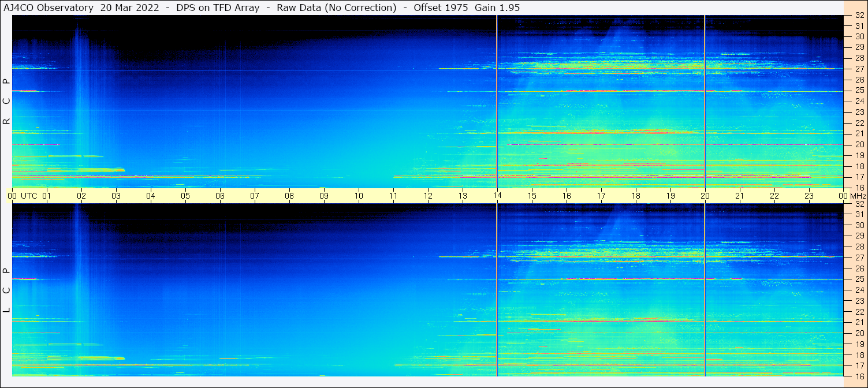The width and height of the screenshot is (868, 388).
Task: Click the 'Offset 1975' header value
Action: tap(441, 8)
